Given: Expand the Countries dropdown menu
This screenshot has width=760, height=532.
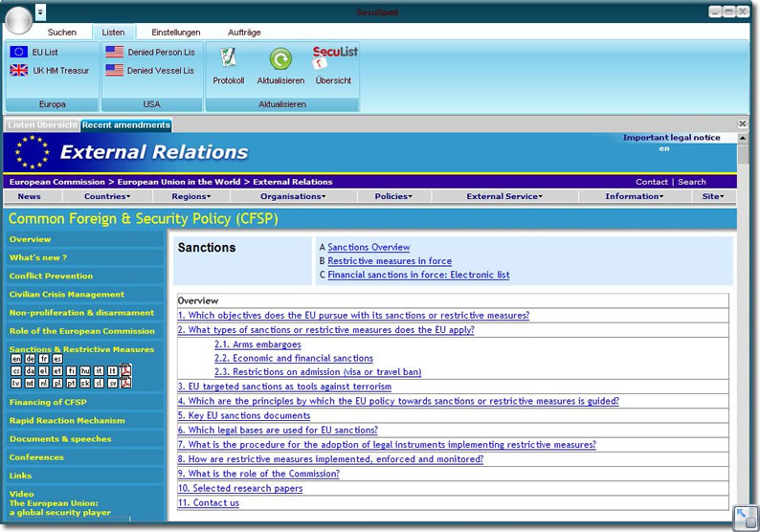Looking at the screenshot, I should (107, 196).
